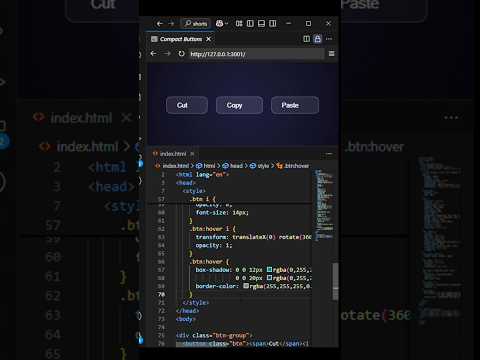Go back in the preview browser
Viewport: 480px width, 360px height.
153,54
